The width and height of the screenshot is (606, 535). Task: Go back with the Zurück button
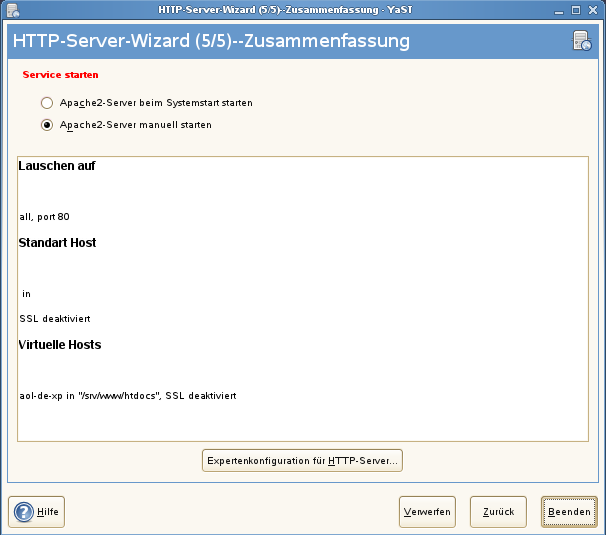pos(498,512)
